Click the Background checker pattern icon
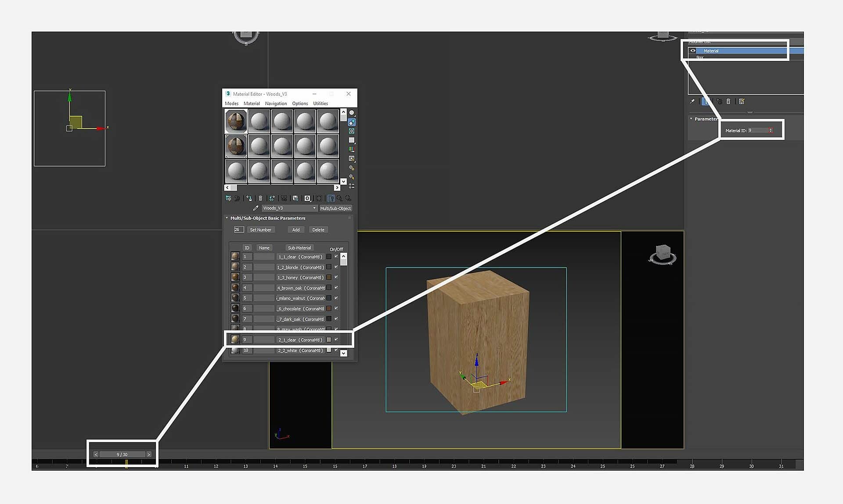 352,131
